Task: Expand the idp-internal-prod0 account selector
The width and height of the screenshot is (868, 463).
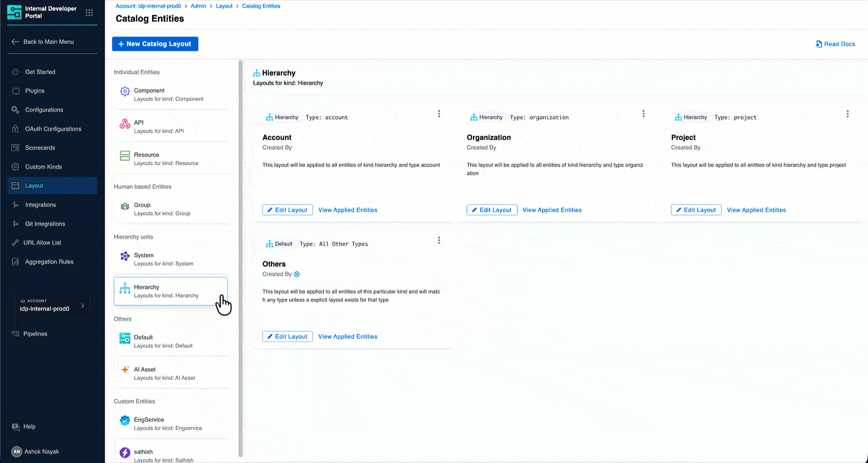Action: [x=52, y=305]
